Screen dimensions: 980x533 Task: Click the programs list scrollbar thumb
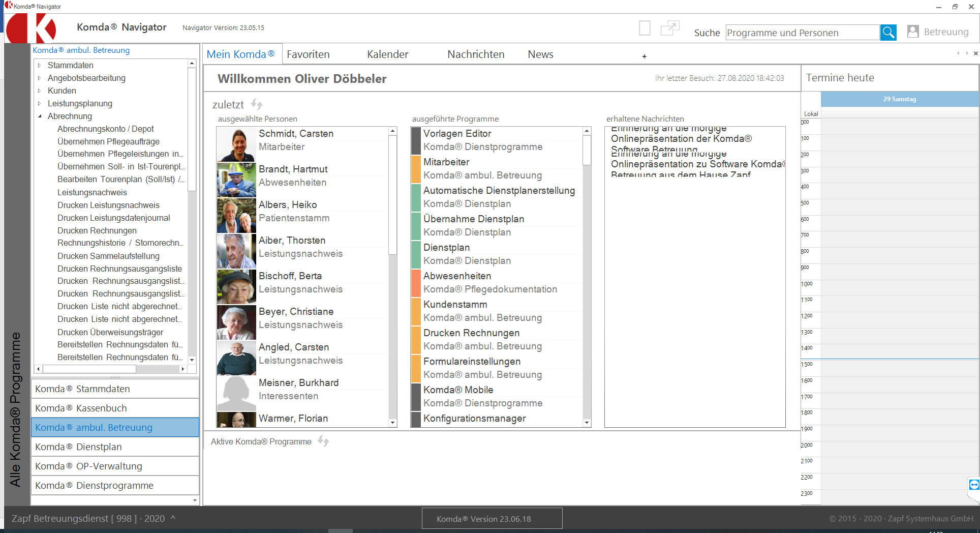tap(587, 150)
